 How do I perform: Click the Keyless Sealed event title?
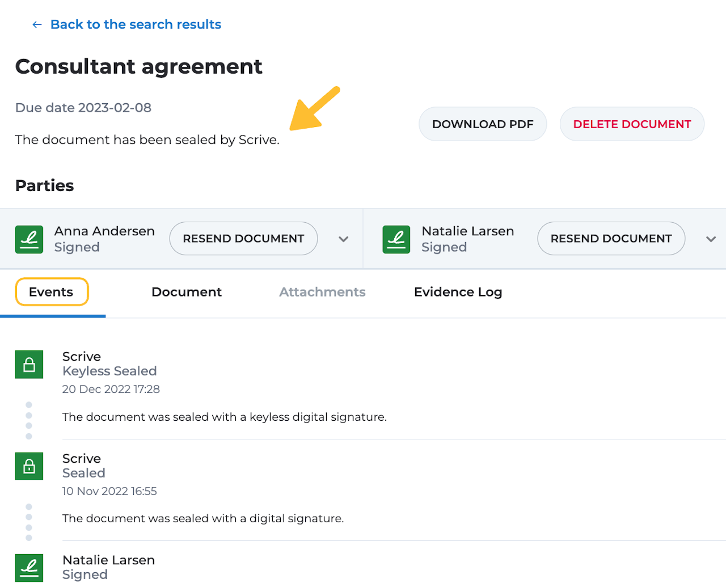(109, 371)
